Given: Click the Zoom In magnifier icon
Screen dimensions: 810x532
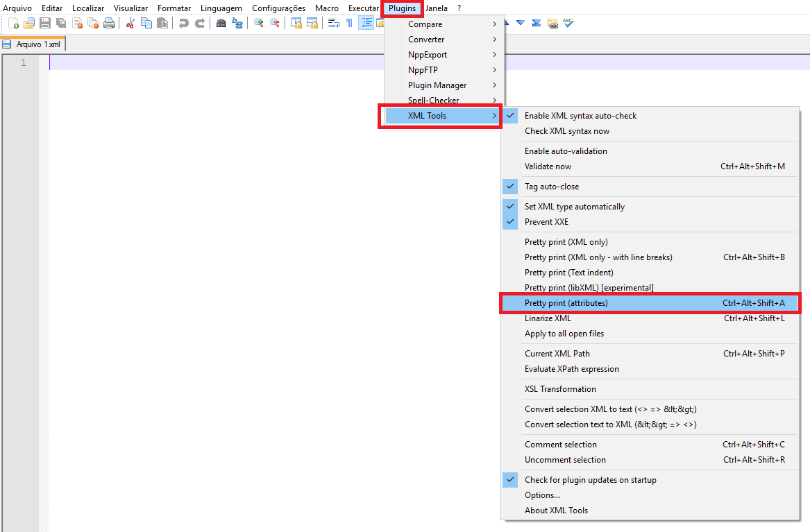Looking at the screenshot, I should [259, 23].
